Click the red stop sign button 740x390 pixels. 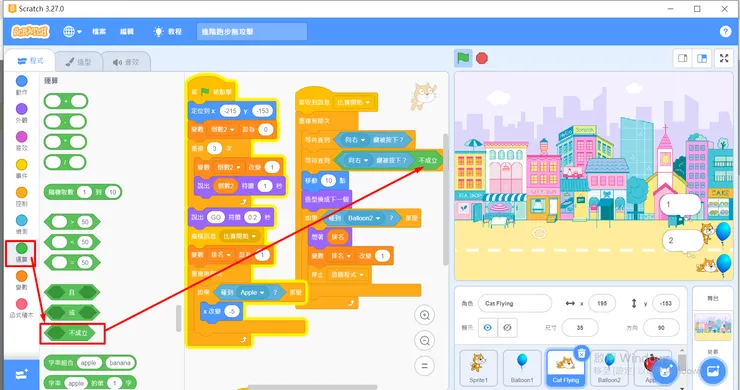(481, 58)
